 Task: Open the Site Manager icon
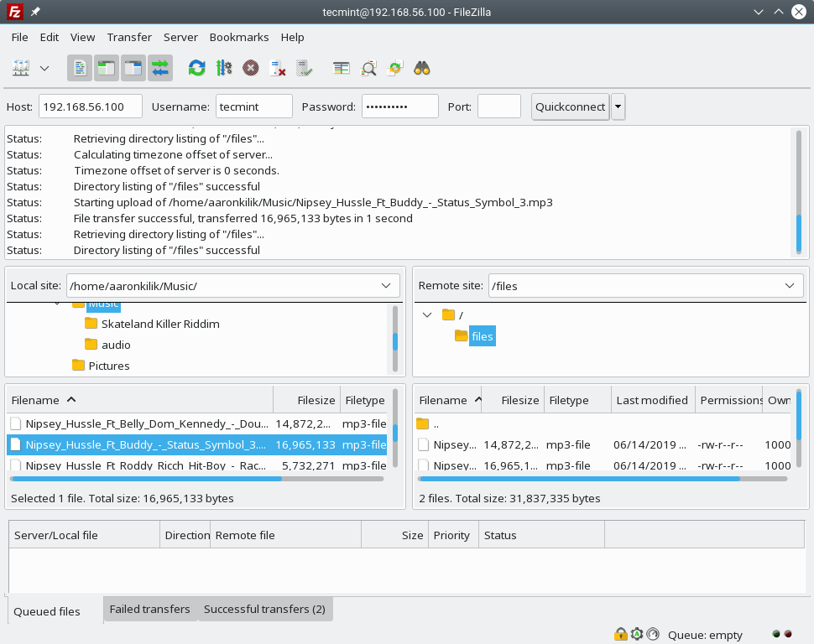click(x=21, y=68)
